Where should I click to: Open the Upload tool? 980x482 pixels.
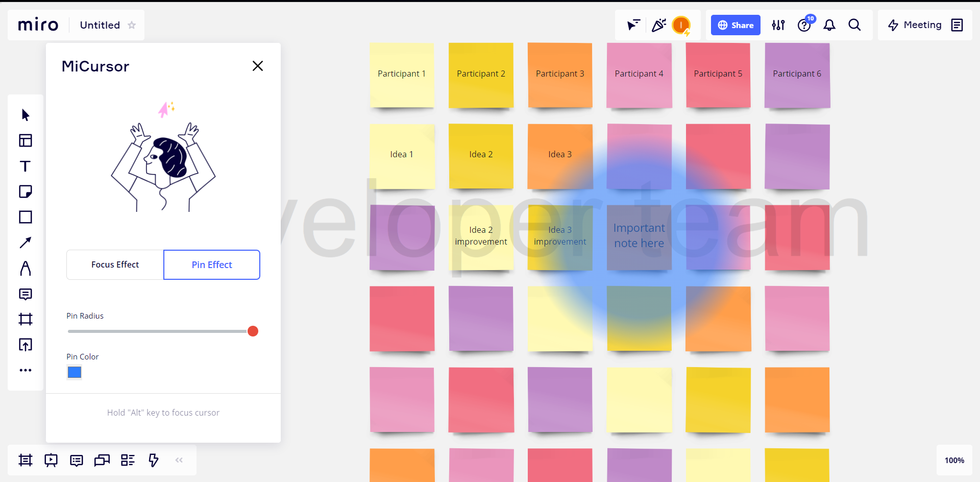click(x=26, y=345)
